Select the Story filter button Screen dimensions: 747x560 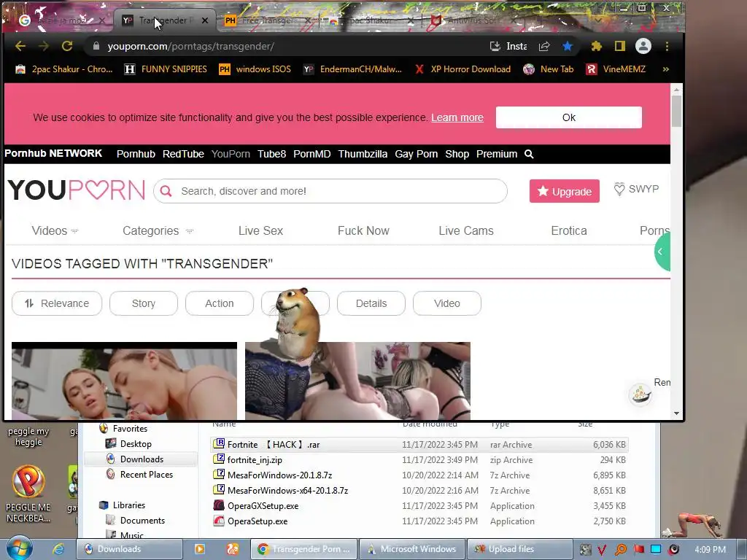coord(144,303)
